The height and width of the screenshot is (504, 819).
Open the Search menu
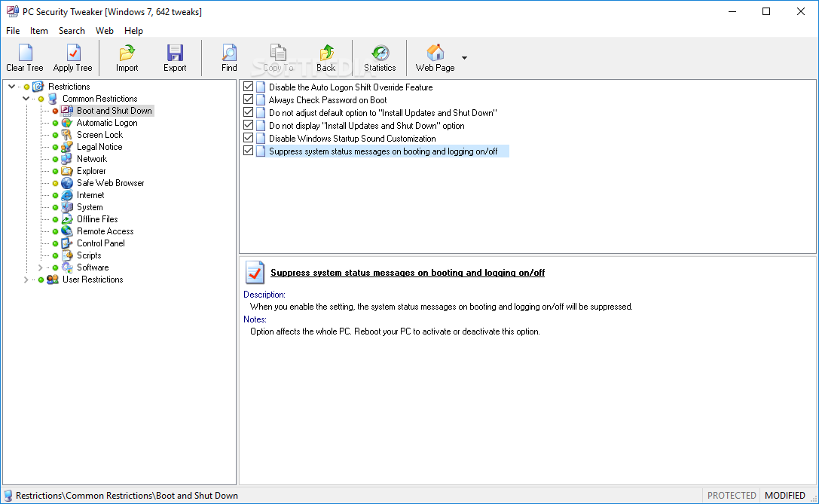pyautogui.click(x=72, y=31)
